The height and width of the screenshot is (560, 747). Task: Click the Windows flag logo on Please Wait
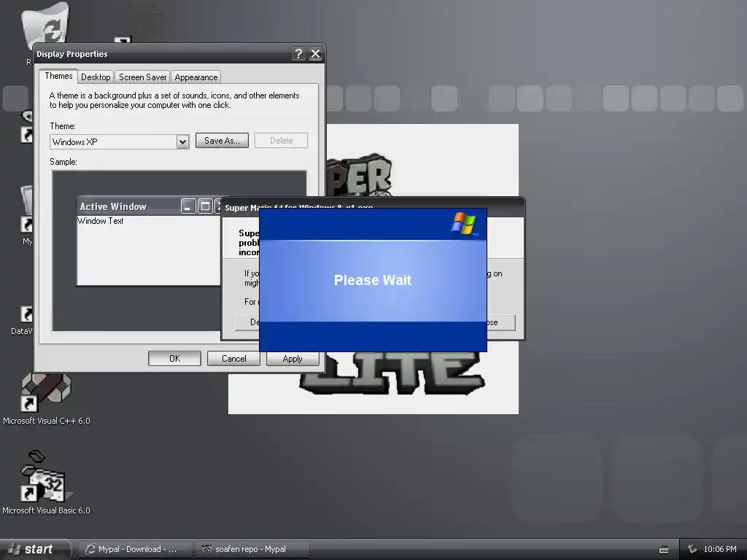[x=463, y=223]
